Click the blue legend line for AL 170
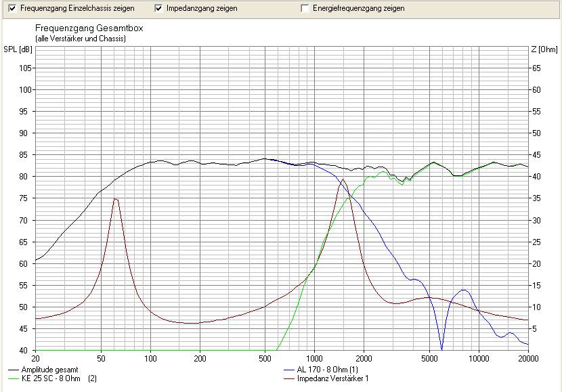This screenshot has height=392, width=562. (289, 370)
